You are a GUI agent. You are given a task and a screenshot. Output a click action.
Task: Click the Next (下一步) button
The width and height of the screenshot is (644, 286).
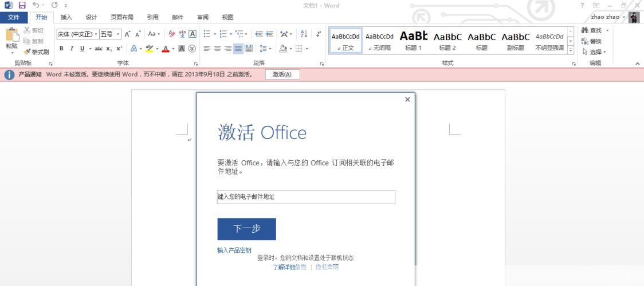click(x=246, y=229)
